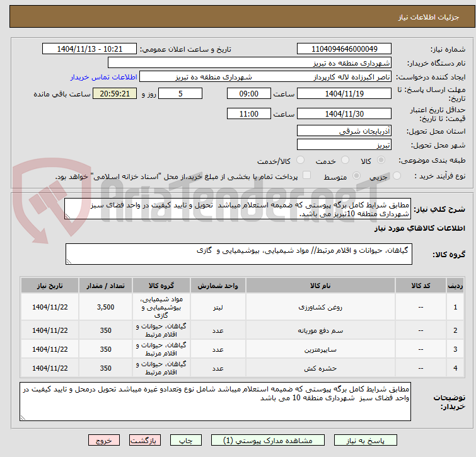
Task: Select the کالا radio button
Action: coord(381,160)
